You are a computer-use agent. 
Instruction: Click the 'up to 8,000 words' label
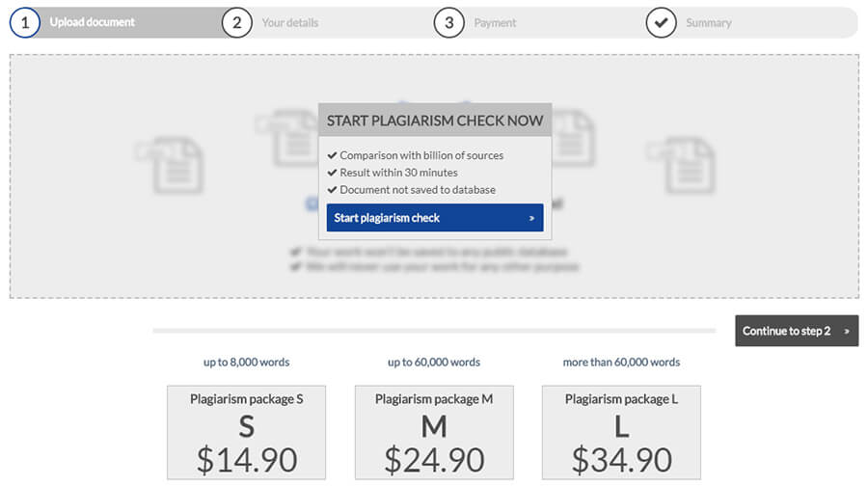[x=246, y=363]
